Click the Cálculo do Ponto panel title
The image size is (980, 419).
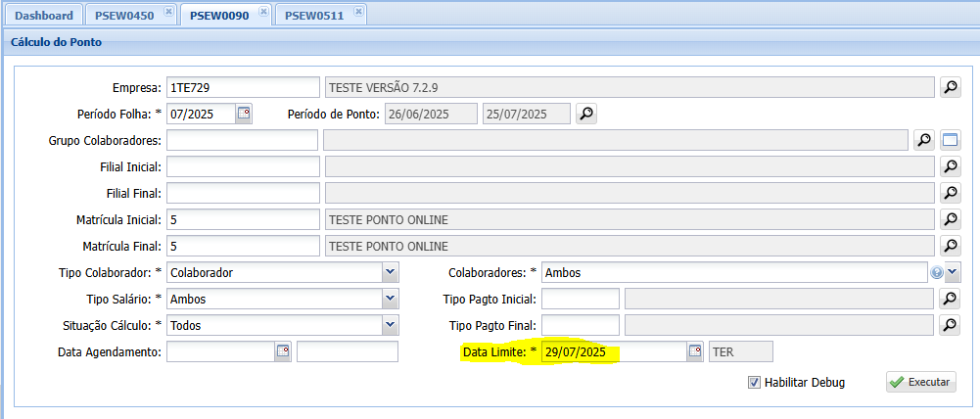click(x=56, y=42)
